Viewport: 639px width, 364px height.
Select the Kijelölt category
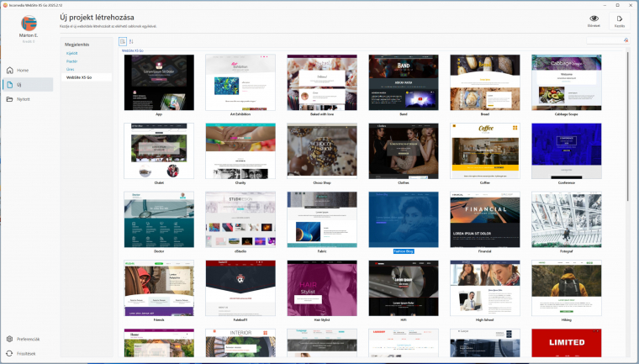tap(72, 53)
